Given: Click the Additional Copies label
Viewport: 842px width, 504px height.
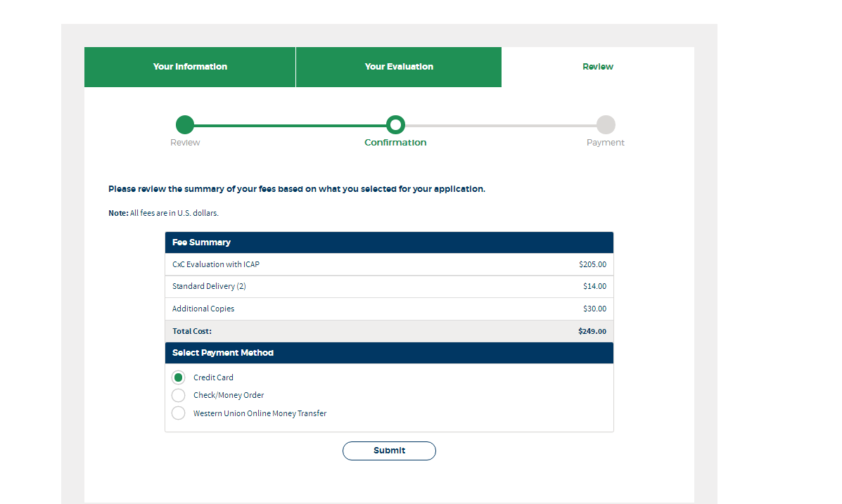Looking at the screenshot, I should pyautogui.click(x=203, y=309).
